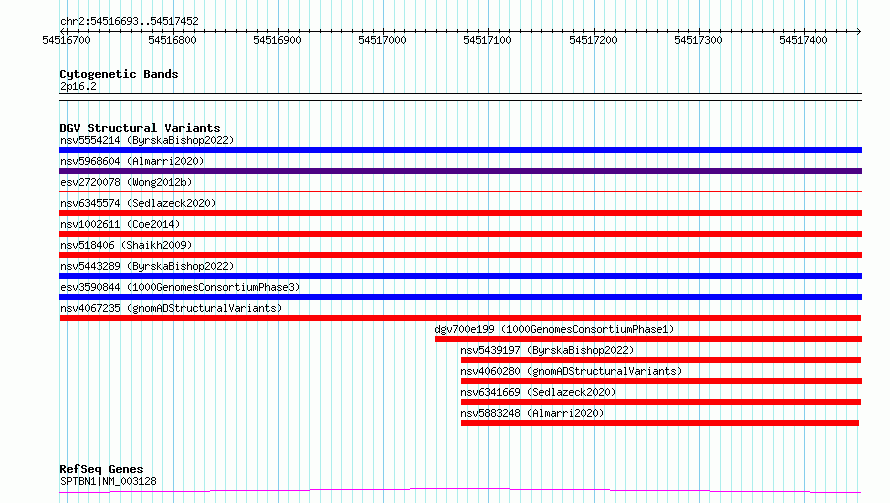Open variant nsv5968604 (Almarri2020) label
This screenshot has width=890, height=503.
coord(132,161)
